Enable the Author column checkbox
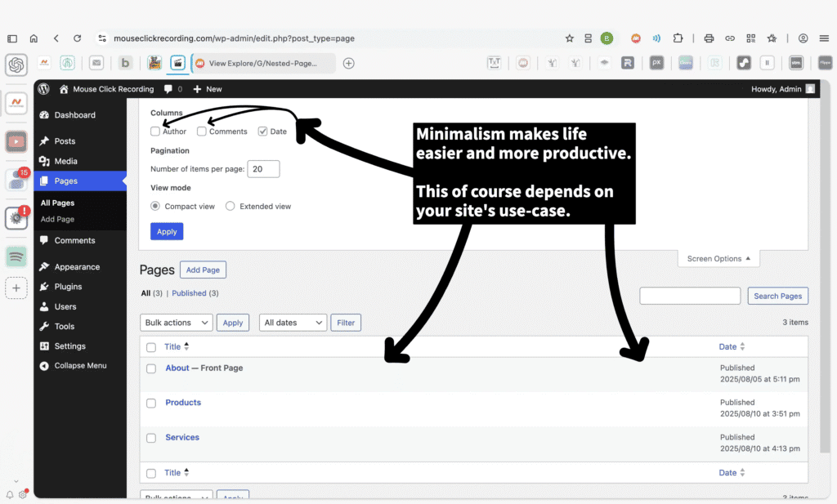This screenshot has width=837, height=504. click(x=155, y=132)
